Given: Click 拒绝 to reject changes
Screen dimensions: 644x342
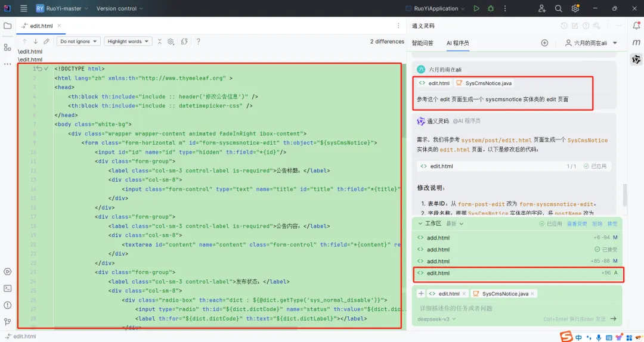Looking at the screenshot, I should pyautogui.click(x=597, y=224).
